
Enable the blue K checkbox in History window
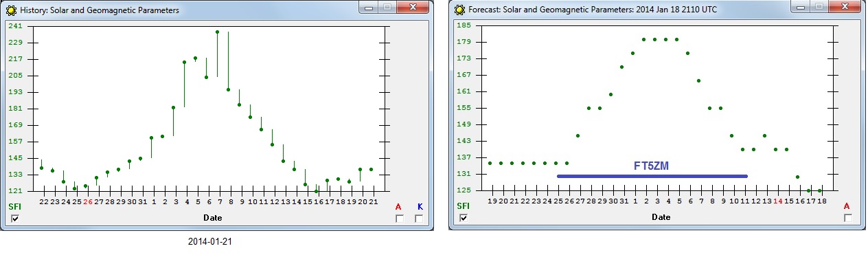pos(418,218)
